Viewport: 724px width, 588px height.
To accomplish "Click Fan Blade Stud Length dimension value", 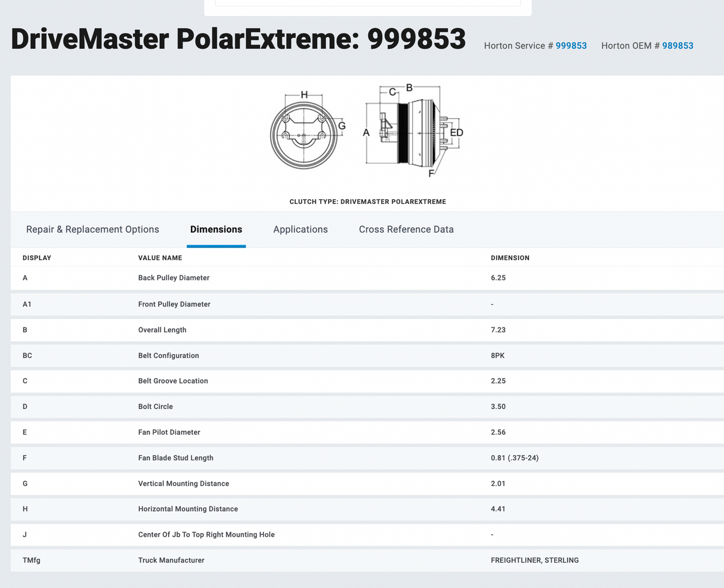I will (x=514, y=458).
